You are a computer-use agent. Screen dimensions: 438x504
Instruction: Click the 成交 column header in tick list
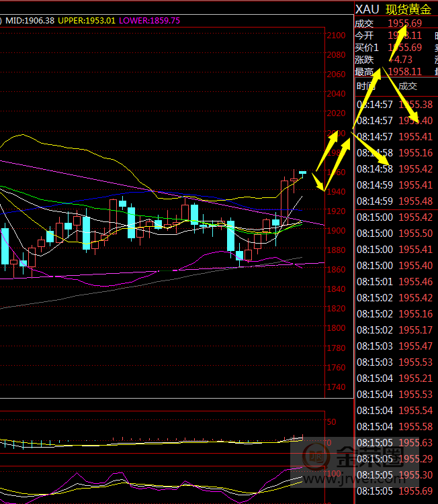408,86
